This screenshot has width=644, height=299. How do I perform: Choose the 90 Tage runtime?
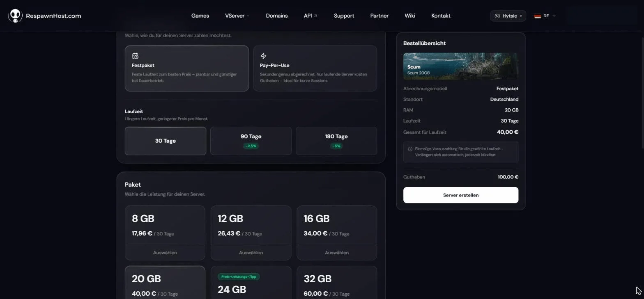tap(251, 141)
